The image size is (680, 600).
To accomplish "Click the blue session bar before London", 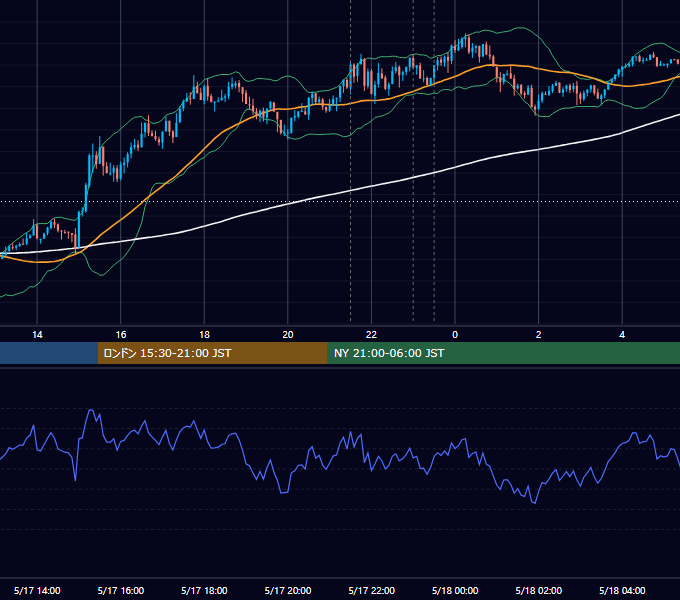I will pos(49,353).
